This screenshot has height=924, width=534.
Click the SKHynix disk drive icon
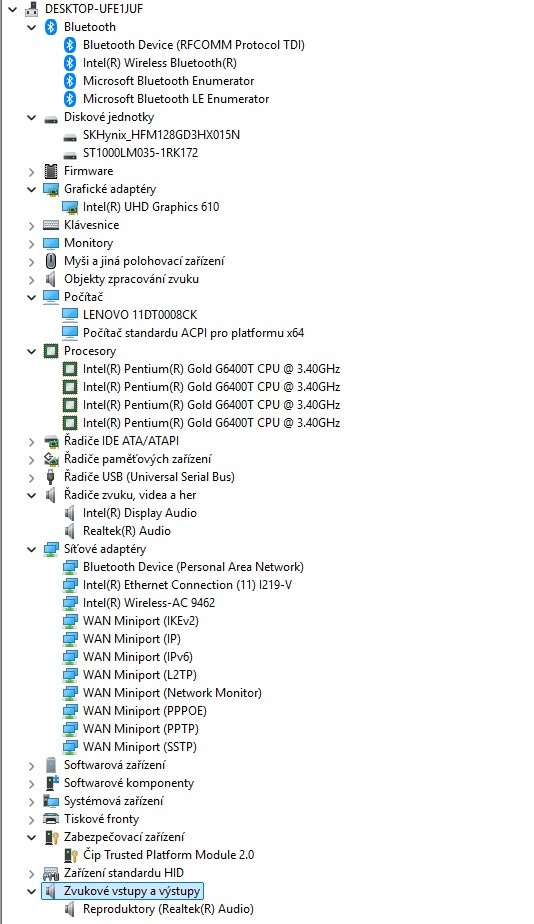70,135
